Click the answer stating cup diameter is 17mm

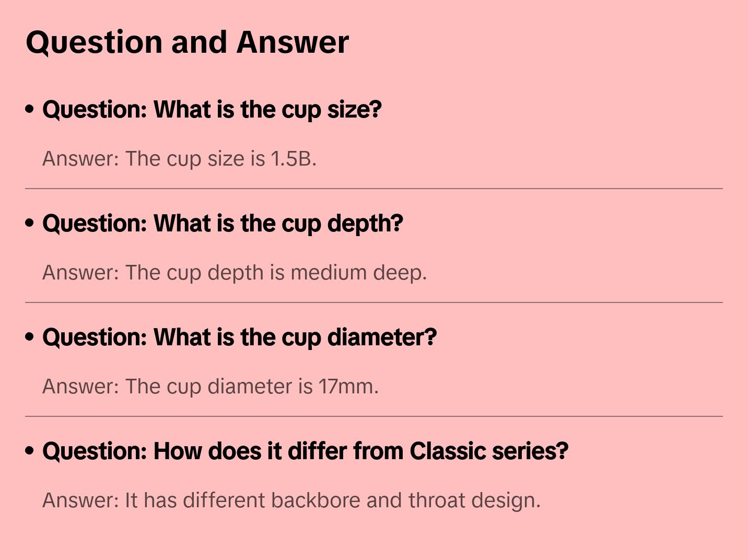tap(210, 387)
